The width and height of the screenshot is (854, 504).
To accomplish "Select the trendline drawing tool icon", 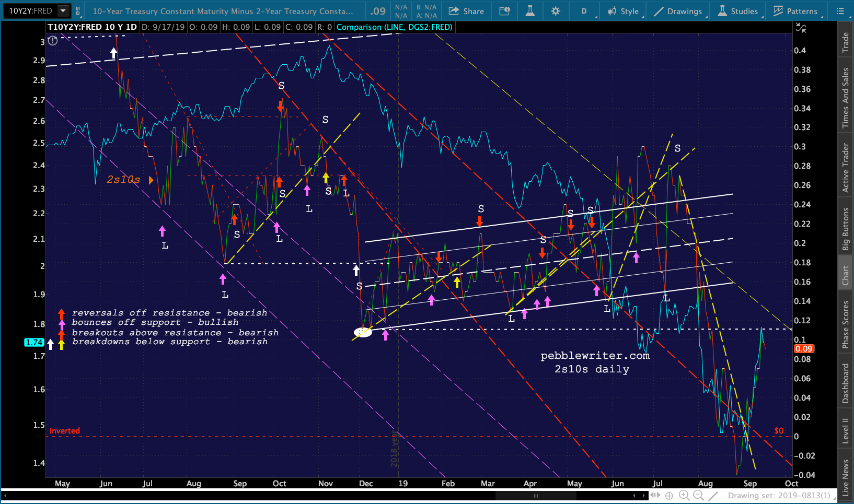I will coord(714,495).
